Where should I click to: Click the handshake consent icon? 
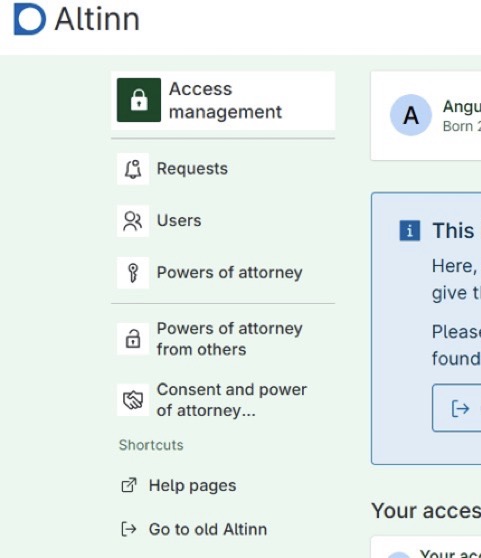[x=133, y=400]
